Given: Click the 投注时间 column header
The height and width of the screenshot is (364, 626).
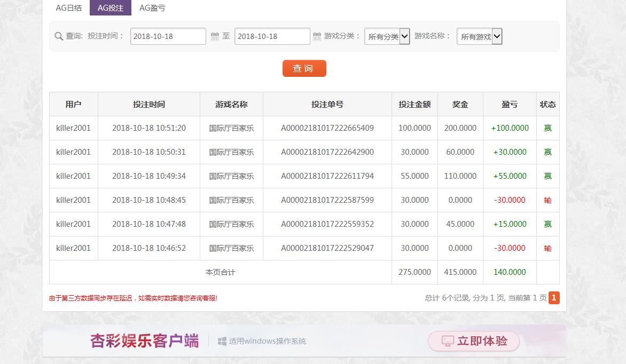Looking at the screenshot, I should tap(149, 105).
